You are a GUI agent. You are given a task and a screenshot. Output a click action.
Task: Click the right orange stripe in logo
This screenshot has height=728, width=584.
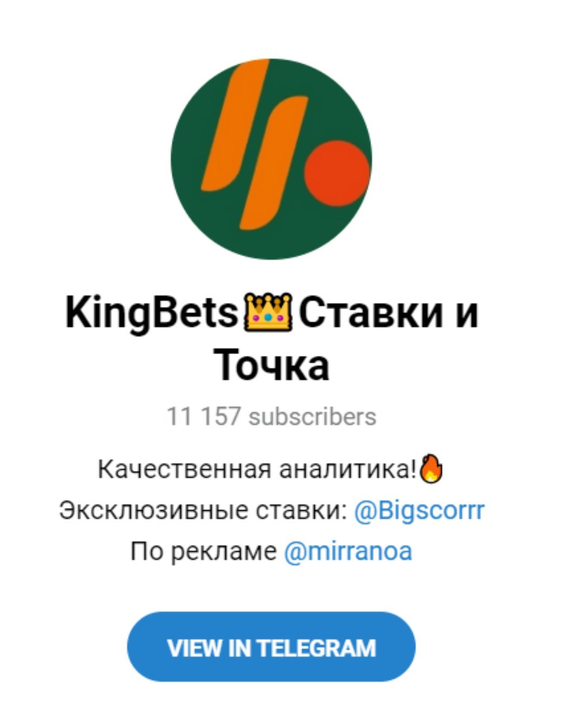click(x=274, y=163)
